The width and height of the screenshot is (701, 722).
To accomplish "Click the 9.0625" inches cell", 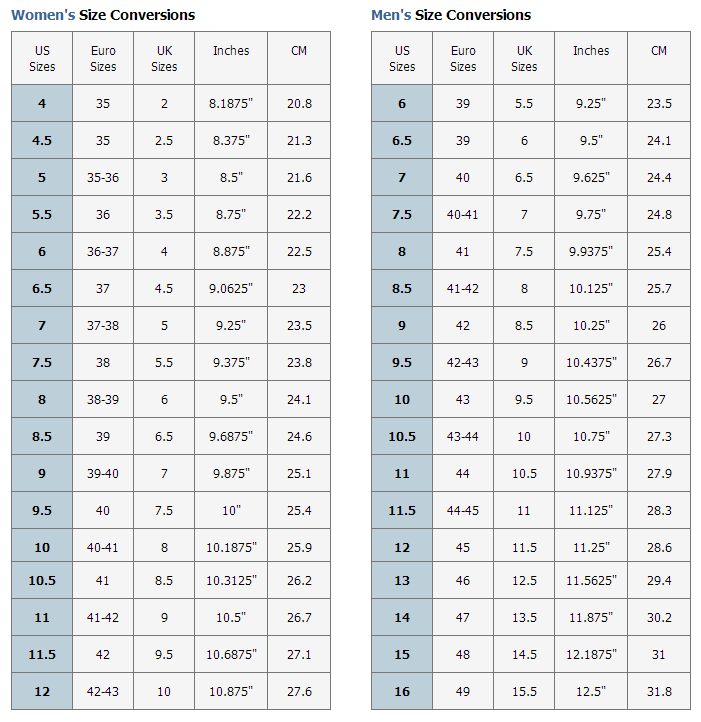I will [x=231, y=289].
